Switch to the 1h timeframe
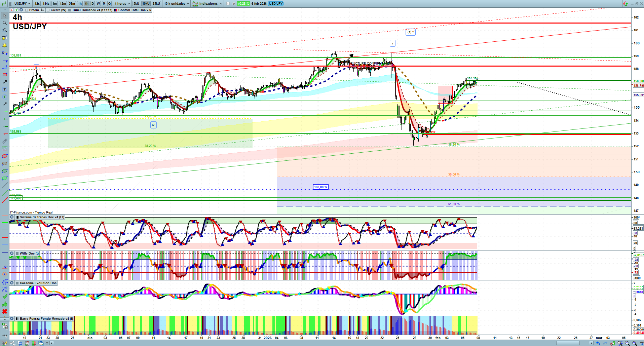Viewport: 644px width, 346px height. click(80, 4)
